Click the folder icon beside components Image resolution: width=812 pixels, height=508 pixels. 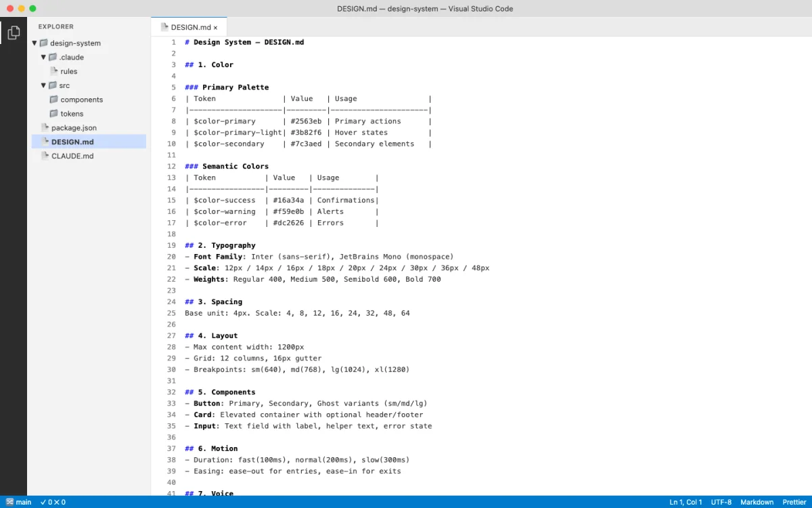54,99
